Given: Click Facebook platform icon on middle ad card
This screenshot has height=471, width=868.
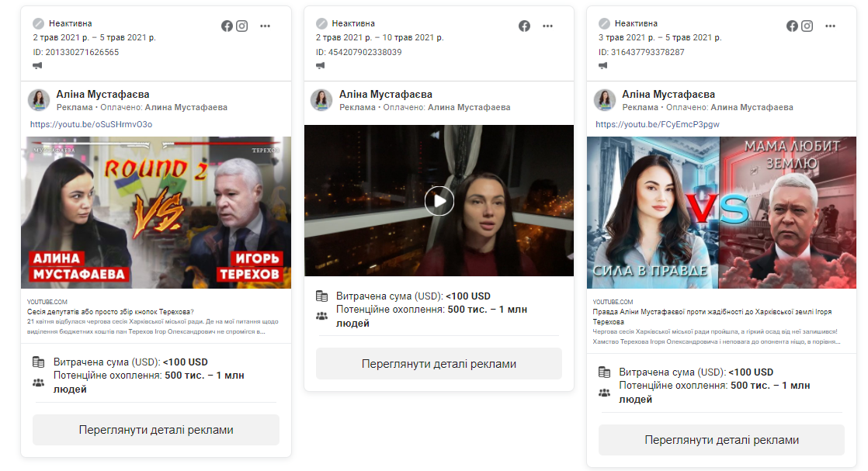Looking at the screenshot, I should click(x=525, y=26).
